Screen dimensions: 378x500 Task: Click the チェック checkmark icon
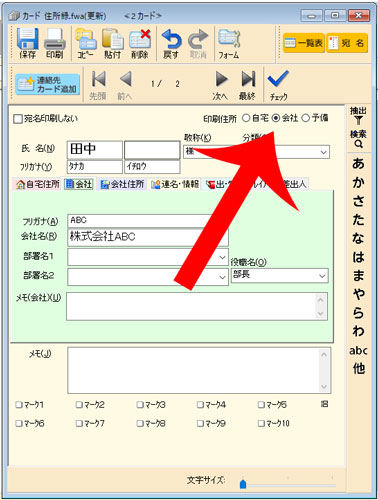coord(278,85)
